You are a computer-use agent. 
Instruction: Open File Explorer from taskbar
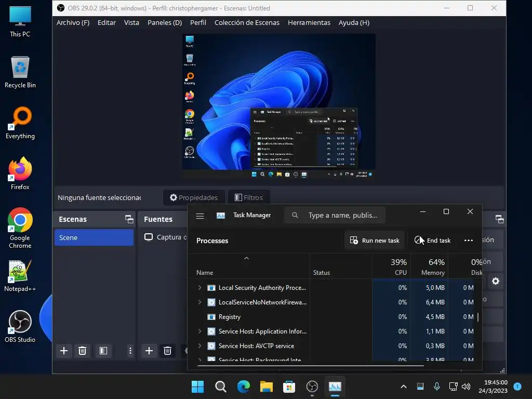(x=267, y=387)
